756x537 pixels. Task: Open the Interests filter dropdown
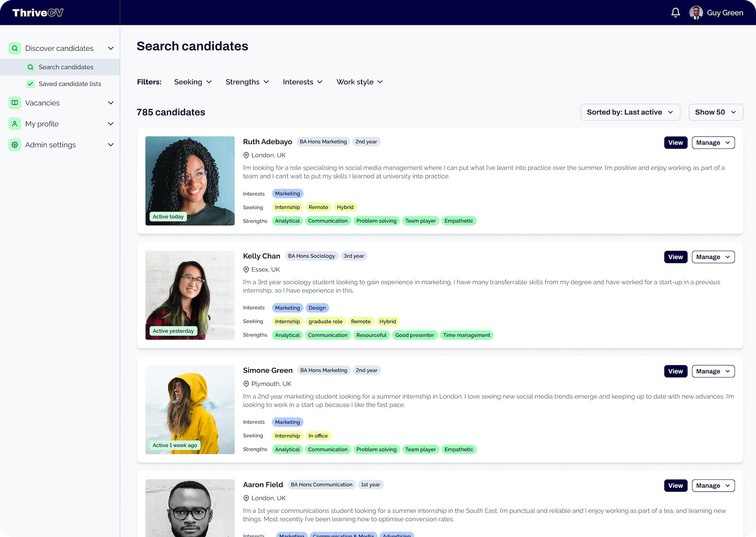point(302,82)
